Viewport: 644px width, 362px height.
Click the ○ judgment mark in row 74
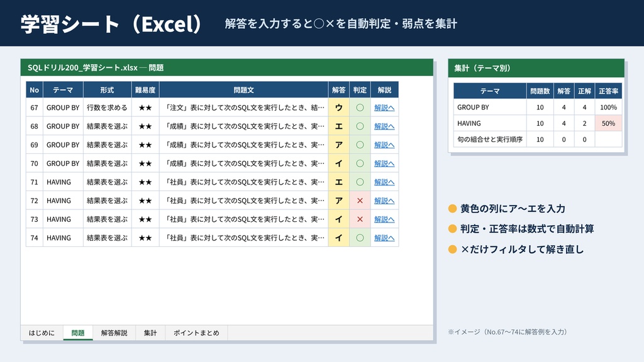click(360, 238)
